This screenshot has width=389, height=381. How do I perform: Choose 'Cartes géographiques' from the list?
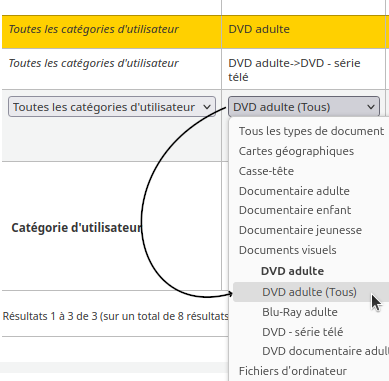296,151
